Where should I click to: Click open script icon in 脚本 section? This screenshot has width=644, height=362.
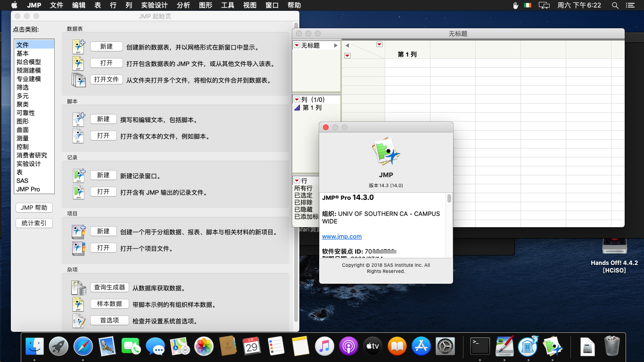tap(78, 136)
